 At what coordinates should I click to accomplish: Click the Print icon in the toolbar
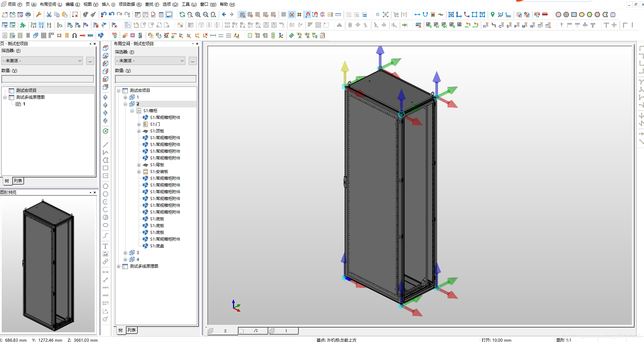pyautogui.click(x=28, y=15)
